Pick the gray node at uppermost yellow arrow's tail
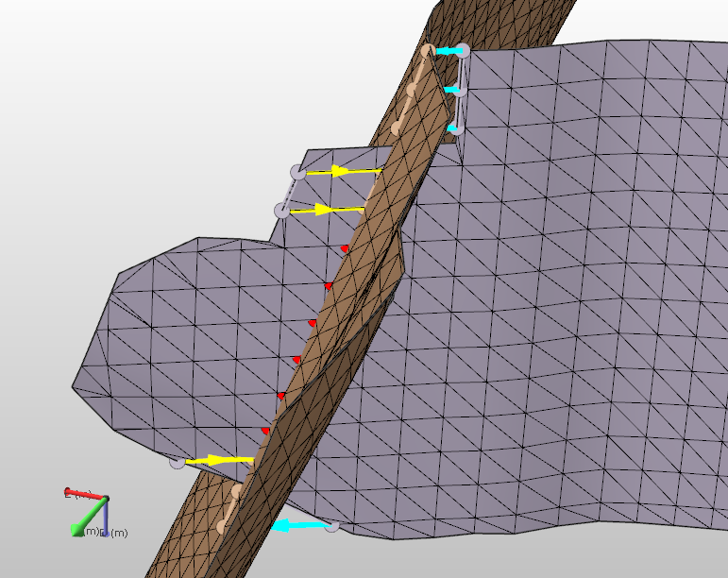728x578 pixels. click(297, 172)
